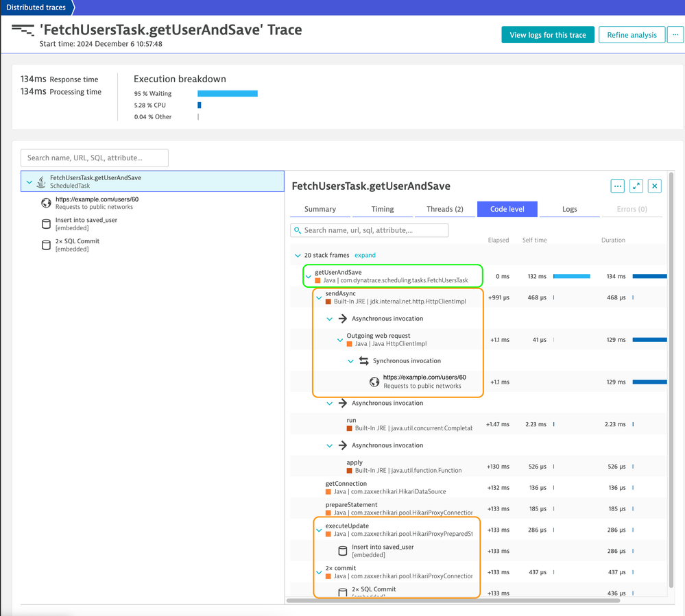Close the FetchUsersTask.getUserAndSave detail panel
The image size is (685, 616).
tap(654, 186)
